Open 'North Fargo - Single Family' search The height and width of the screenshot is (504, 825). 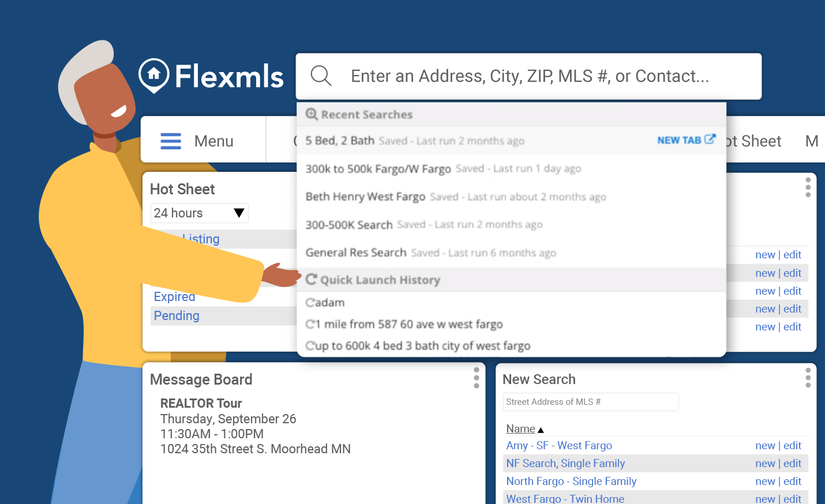(x=571, y=481)
